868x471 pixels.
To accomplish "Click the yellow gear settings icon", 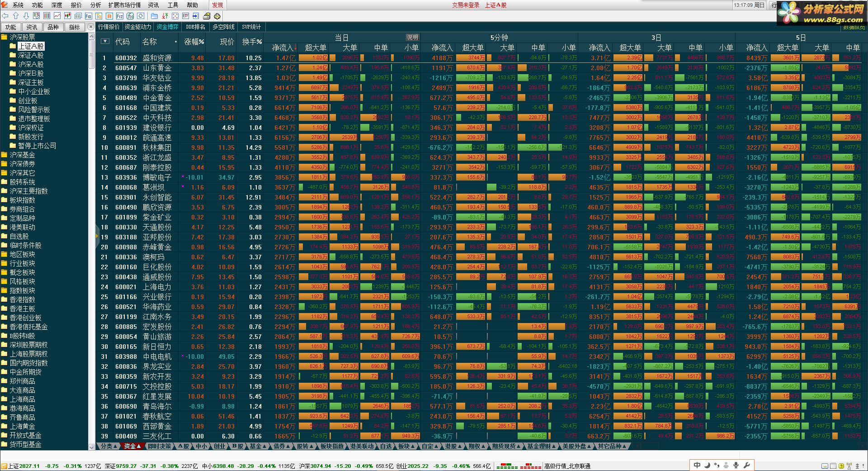I will (217, 16).
